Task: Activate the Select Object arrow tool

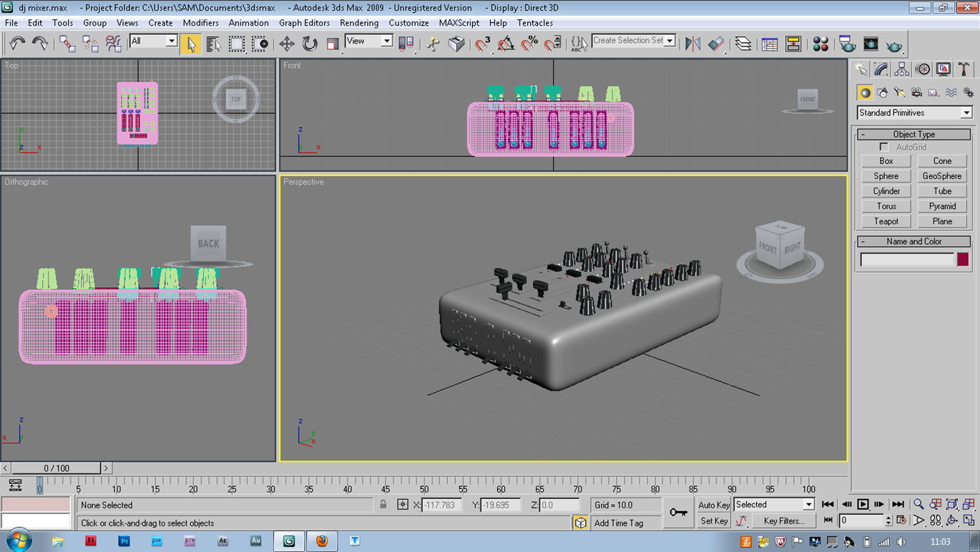Action: (191, 44)
